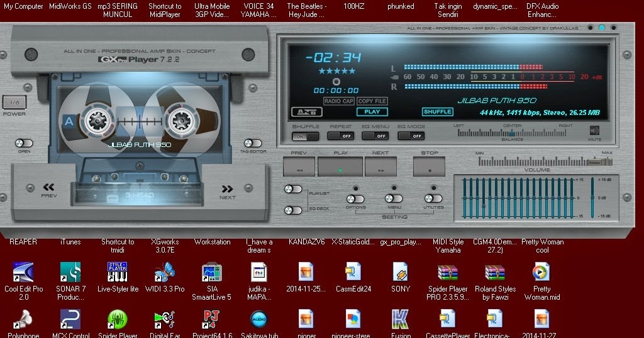This screenshot has height=338, width=644.
Task: Select the Spider Player PRO archive icon
Action: click(448, 272)
